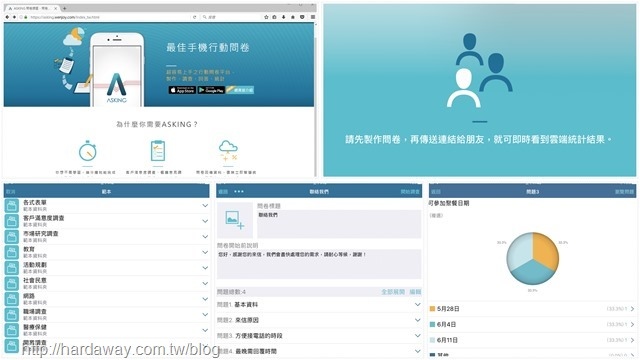Viewport: 640px width, 360px height.
Task: Click the orange 5月28日 legend swatch
Action: [x=432, y=309]
